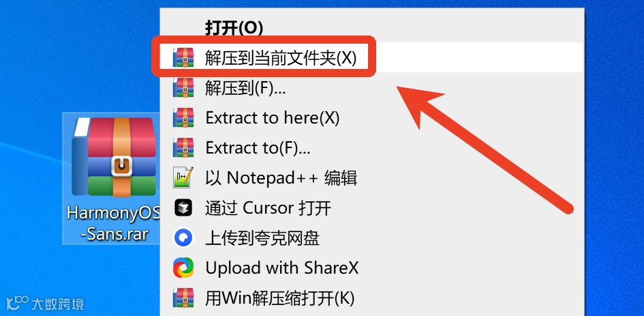Click the WinRAR icon beside 用Win解压缩打开(K)
644x316 pixels.
click(183, 298)
